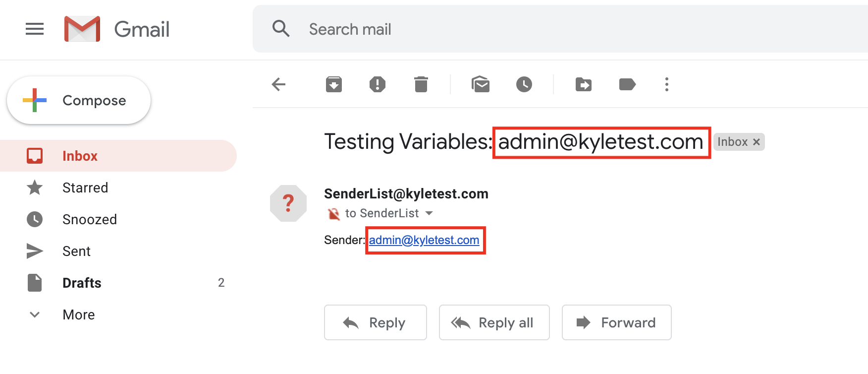The image size is (868, 374).
Task: Go to the Starred folder
Action: click(85, 187)
